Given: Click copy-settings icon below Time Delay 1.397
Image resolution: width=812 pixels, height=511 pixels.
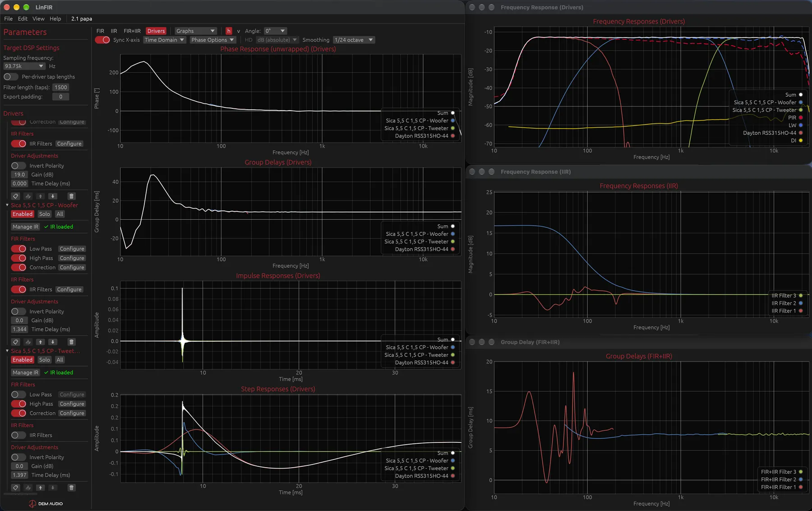Looking at the screenshot, I should (x=28, y=488).
